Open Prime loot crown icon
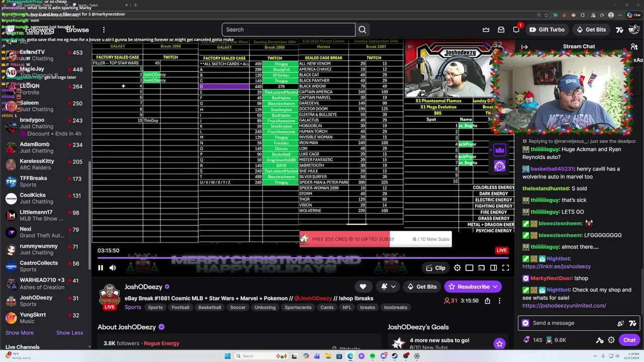 (486, 30)
